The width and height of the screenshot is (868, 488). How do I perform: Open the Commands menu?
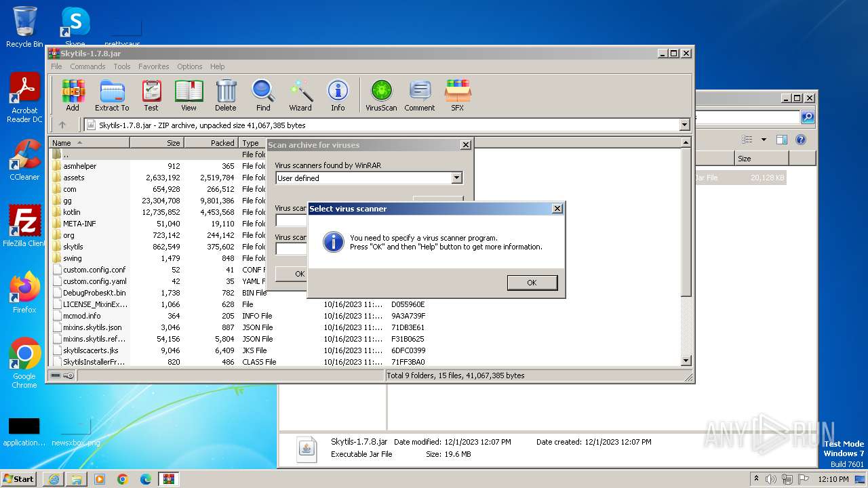coord(87,66)
